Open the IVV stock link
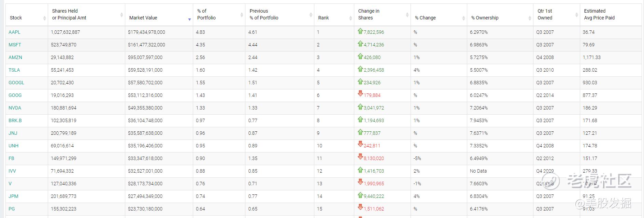The width and height of the screenshot is (644, 218). coord(12,171)
